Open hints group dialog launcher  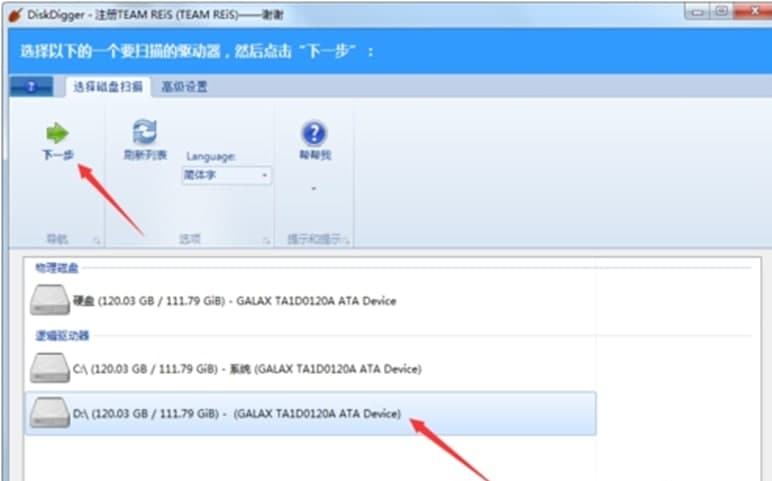[x=347, y=241]
